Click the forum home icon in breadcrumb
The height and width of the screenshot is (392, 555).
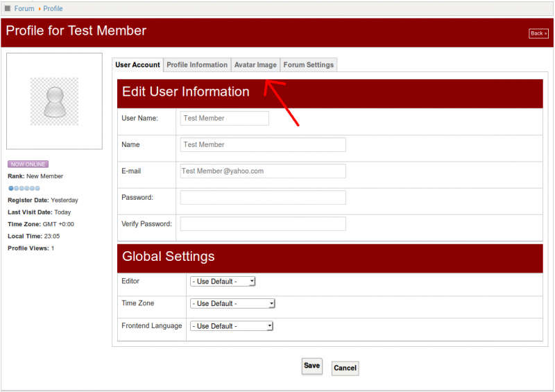(8, 8)
